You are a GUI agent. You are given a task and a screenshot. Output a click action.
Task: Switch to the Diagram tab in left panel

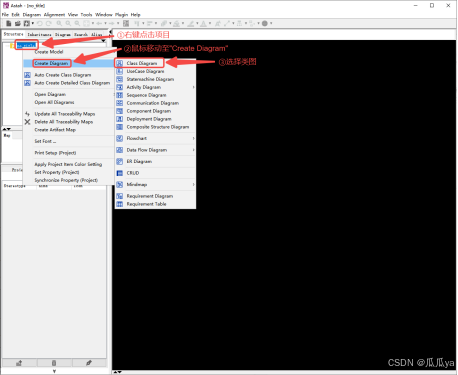pyautogui.click(x=63, y=34)
